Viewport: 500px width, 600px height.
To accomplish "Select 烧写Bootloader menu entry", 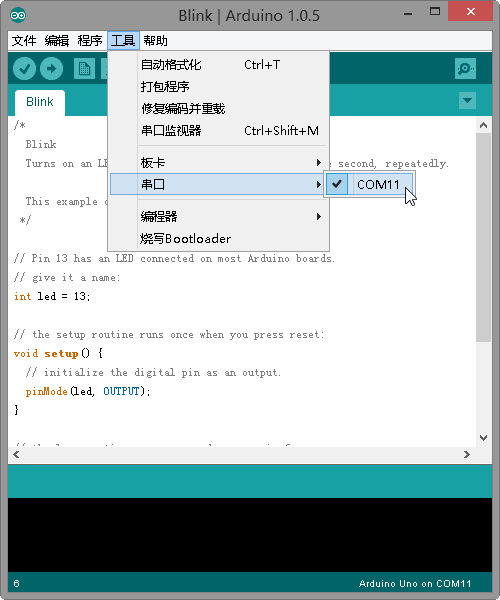I will point(218,239).
